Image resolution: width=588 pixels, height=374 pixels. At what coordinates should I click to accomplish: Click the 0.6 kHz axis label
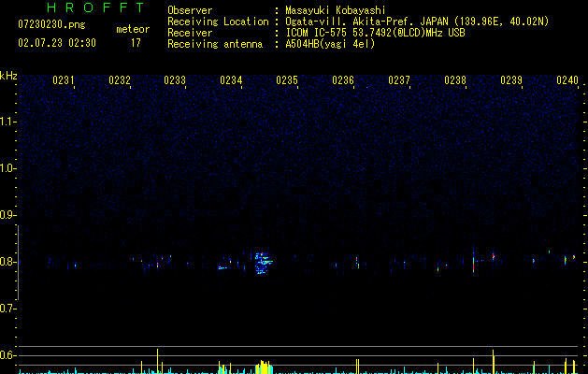pos(7,355)
